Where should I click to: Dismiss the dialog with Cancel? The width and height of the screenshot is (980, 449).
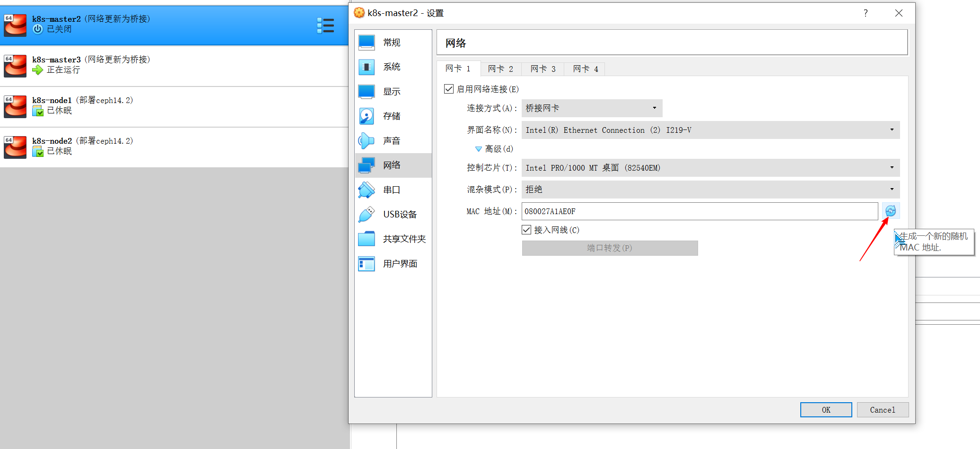pos(883,409)
